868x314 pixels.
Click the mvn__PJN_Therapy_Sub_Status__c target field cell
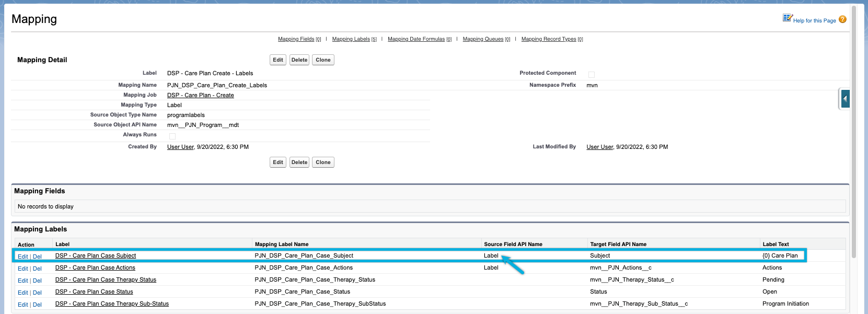pos(639,304)
